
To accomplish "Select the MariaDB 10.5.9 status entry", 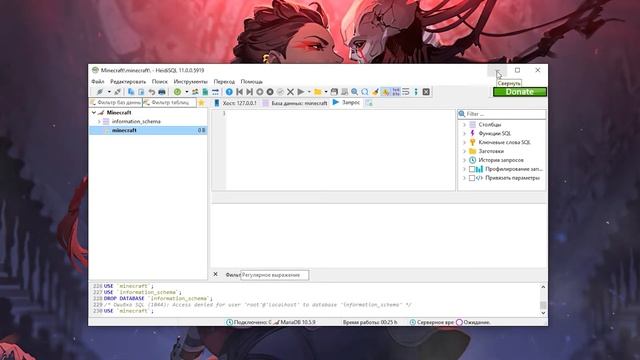I will point(294,322).
